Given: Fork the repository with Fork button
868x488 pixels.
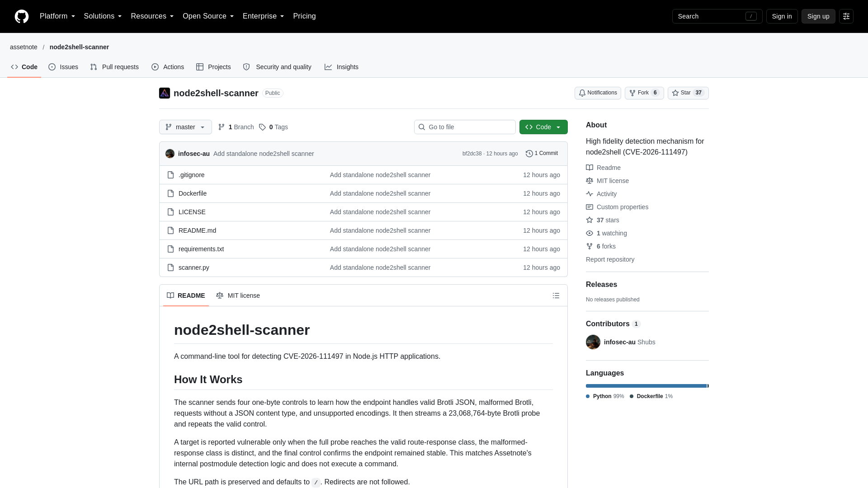Looking at the screenshot, I should click(644, 93).
